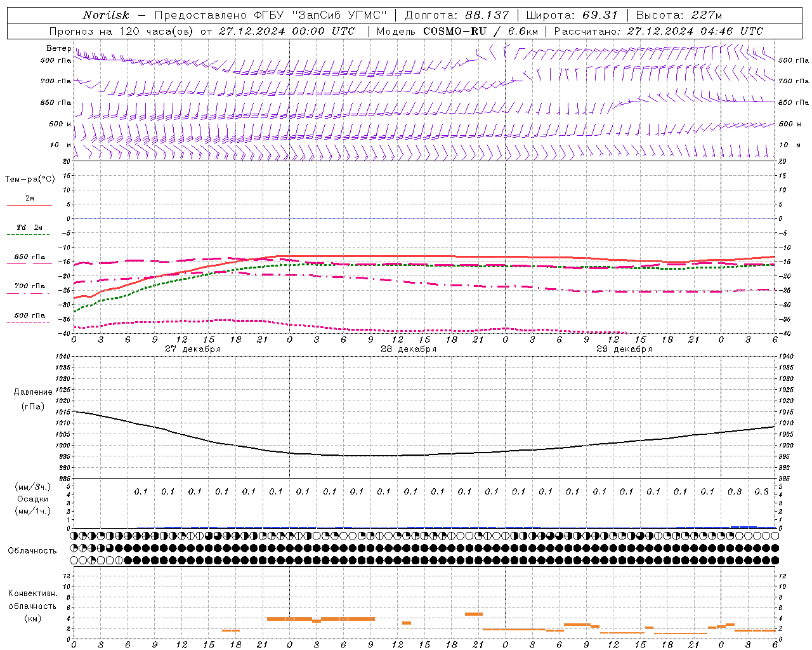Click the "28 декабря" date label

(409, 349)
